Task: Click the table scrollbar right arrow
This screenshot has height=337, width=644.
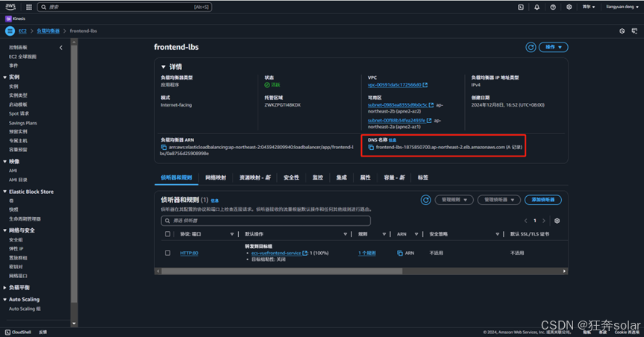Action: (x=564, y=271)
